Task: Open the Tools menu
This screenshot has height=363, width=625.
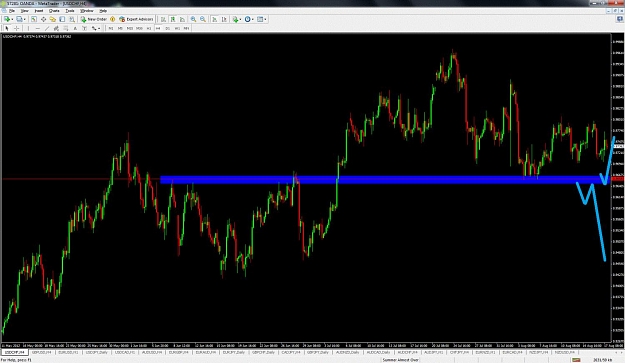Action: pyautogui.click(x=70, y=11)
